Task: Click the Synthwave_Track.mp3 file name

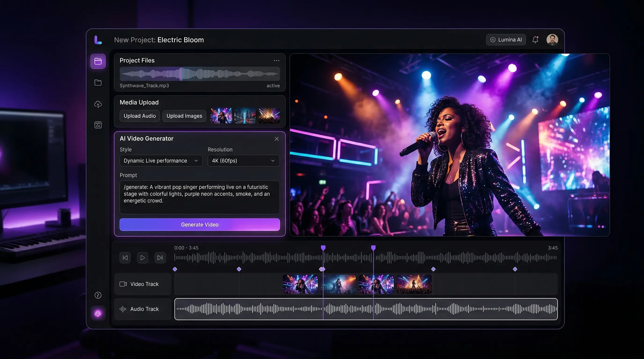Action: [144, 86]
